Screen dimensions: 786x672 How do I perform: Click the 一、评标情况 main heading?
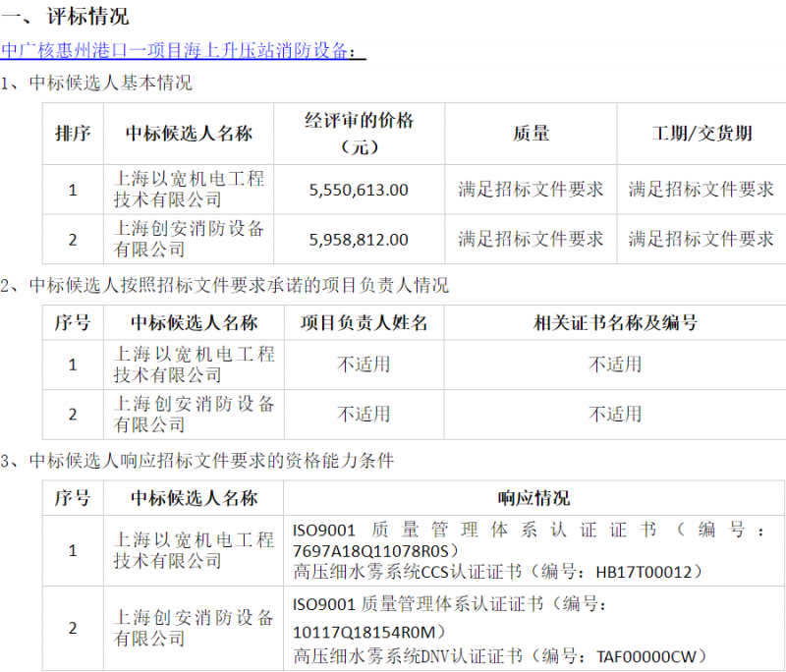[x=65, y=17]
